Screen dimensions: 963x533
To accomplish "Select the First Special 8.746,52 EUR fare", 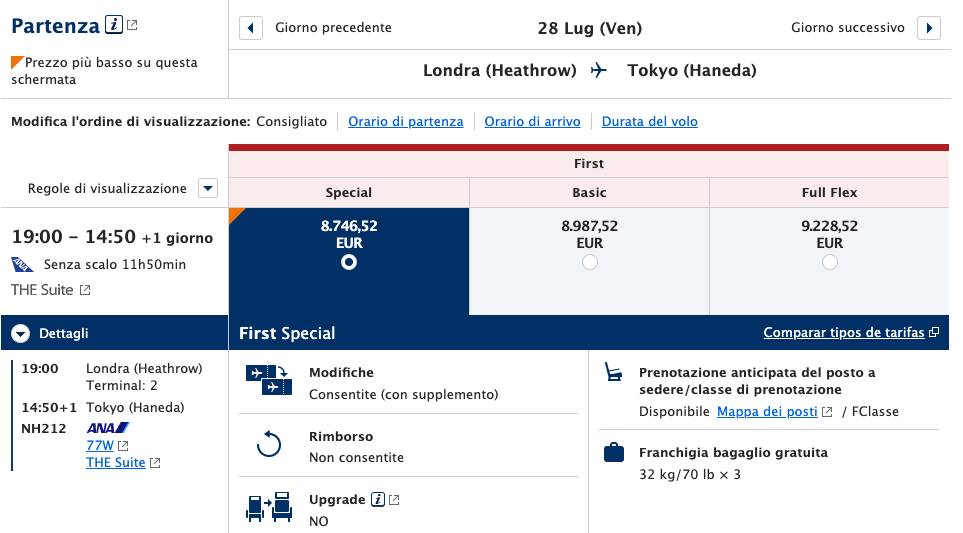I will coord(349,262).
